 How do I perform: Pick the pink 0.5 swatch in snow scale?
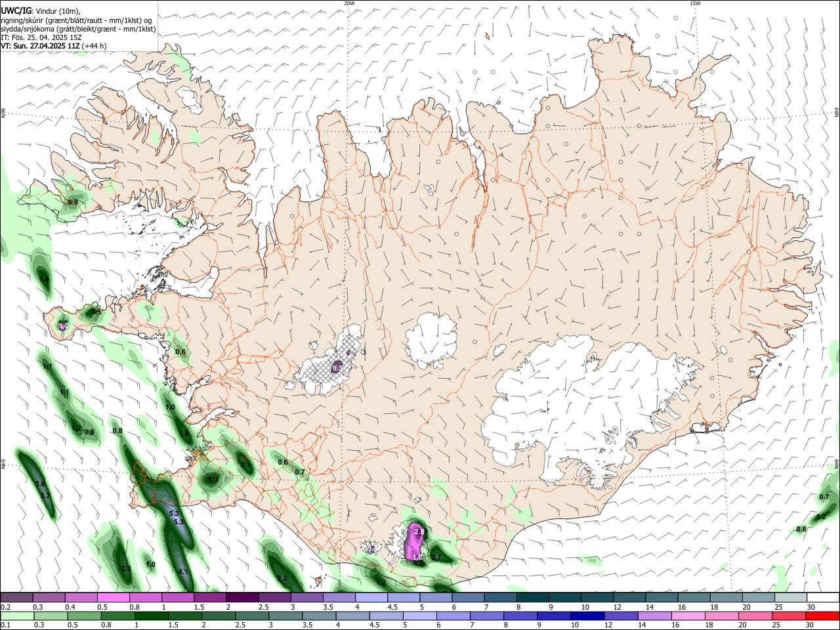113,598
